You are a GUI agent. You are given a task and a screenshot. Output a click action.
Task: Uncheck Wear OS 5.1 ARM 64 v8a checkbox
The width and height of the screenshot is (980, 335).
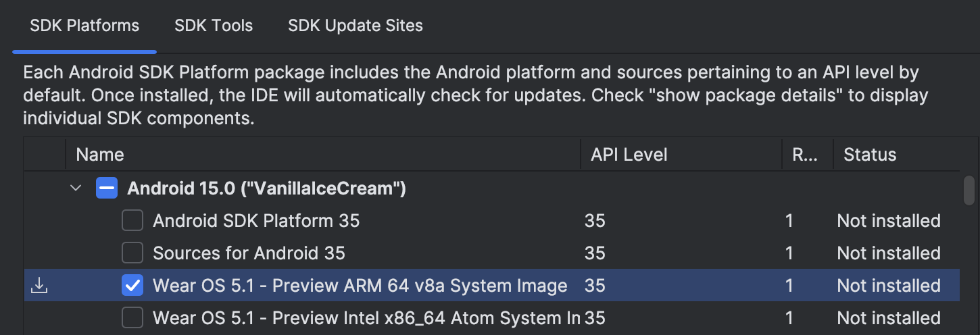point(132,286)
